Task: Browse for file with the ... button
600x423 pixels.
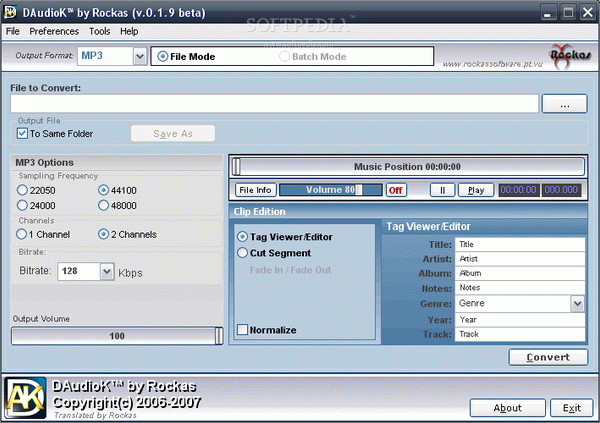Action: tap(564, 104)
